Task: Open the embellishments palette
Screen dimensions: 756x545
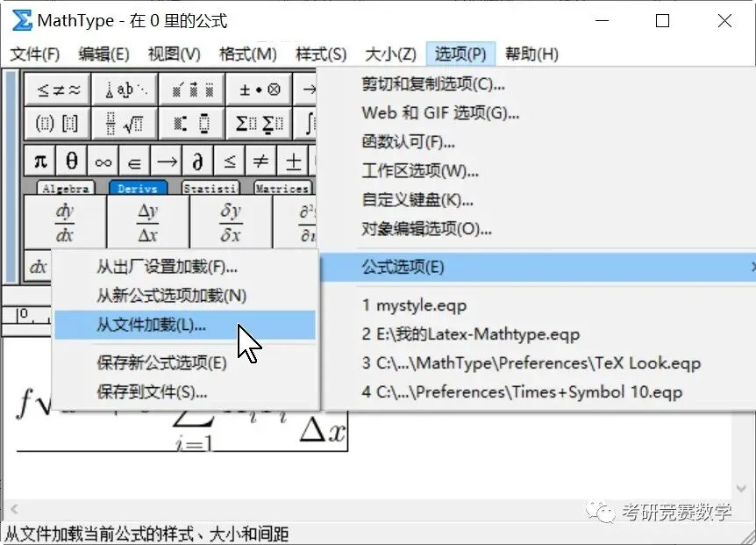Action: pyautogui.click(x=192, y=90)
